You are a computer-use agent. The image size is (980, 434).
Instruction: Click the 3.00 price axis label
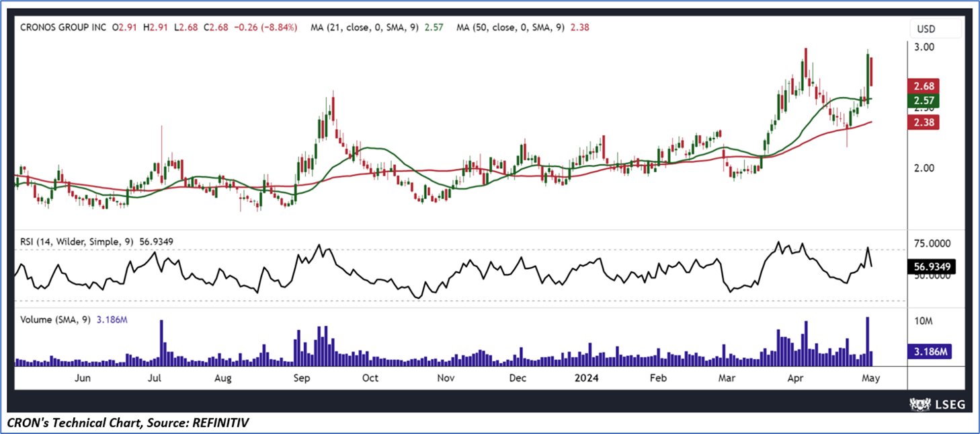pyautogui.click(x=924, y=47)
